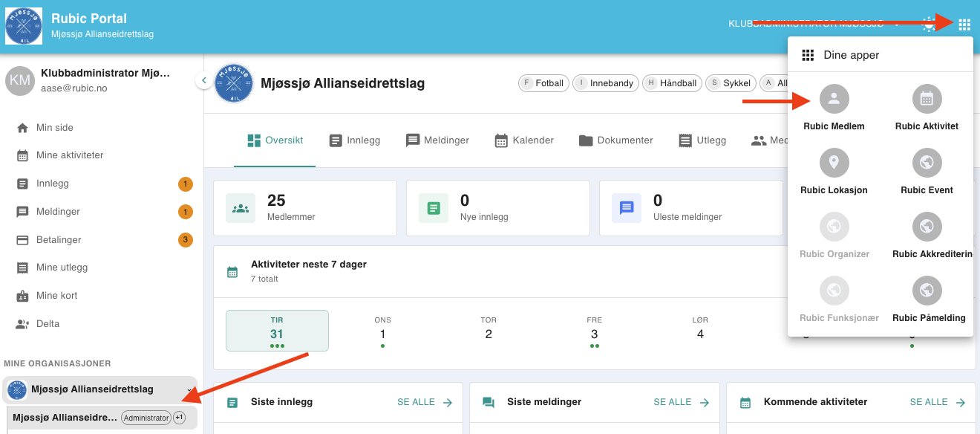Switch to the Utlegg tab
This screenshot has height=434, width=980.
tap(702, 140)
